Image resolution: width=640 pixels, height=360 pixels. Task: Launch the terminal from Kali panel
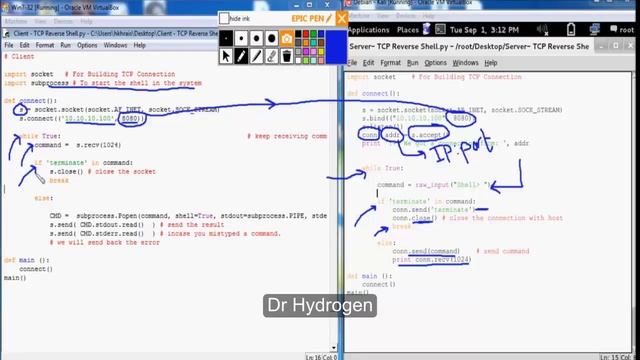[x=440, y=29]
